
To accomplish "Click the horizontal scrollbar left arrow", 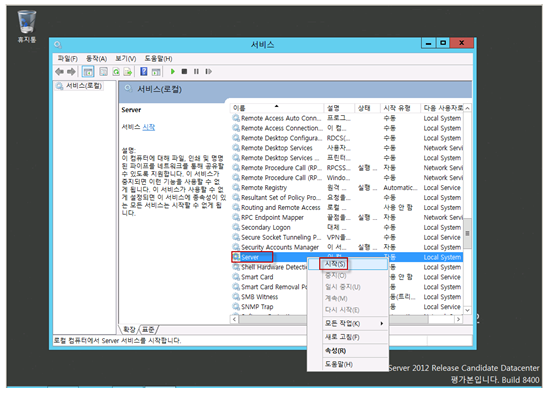I will click(234, 319).
